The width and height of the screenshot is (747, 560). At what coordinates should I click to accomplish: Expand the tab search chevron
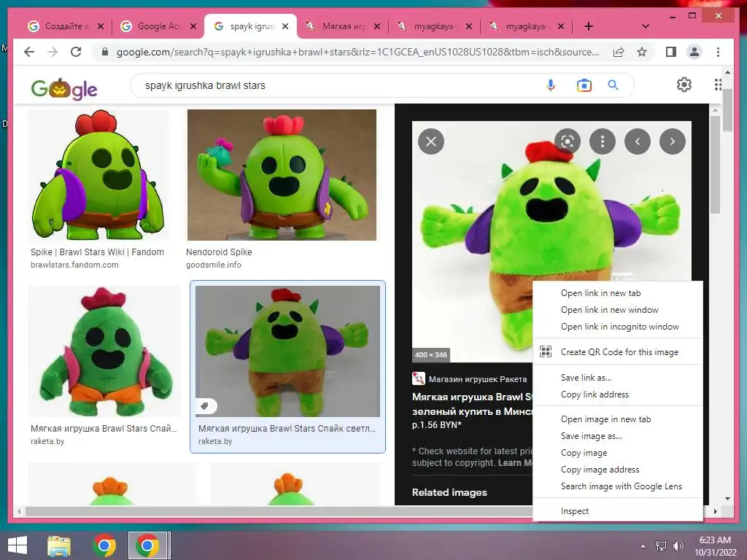(645, 26)
